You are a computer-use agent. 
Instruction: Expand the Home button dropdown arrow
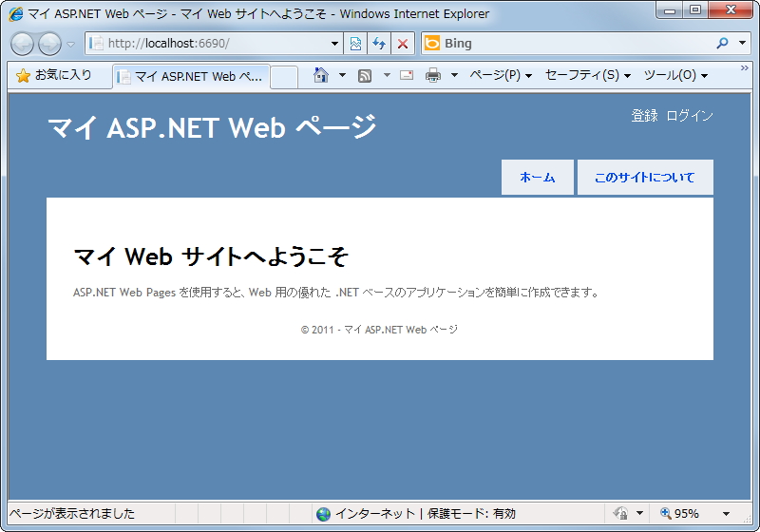342,75
